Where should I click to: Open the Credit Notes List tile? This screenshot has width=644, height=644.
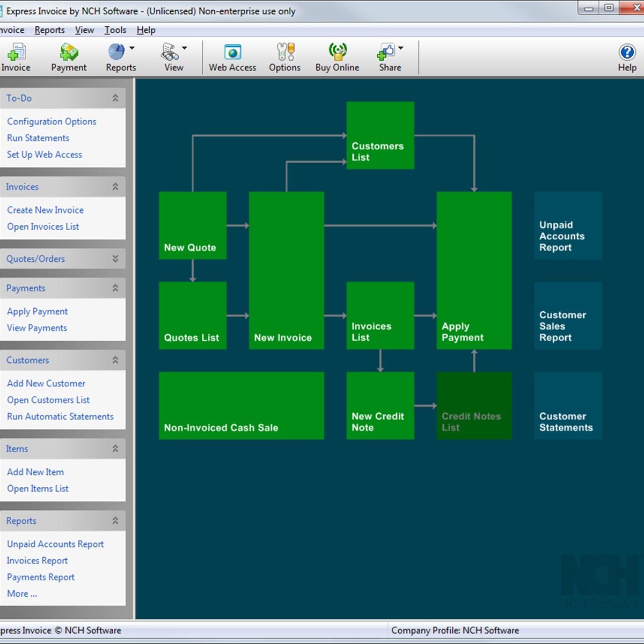click(474, 406)
